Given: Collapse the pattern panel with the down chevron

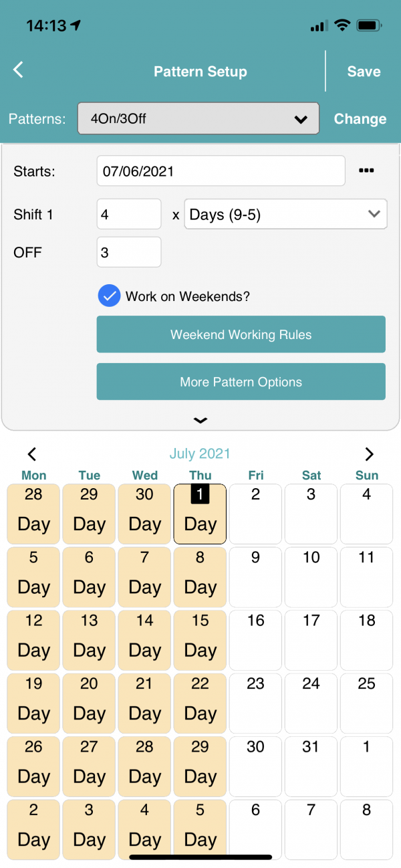Looking at the screenshot, I should coord(200,421).
